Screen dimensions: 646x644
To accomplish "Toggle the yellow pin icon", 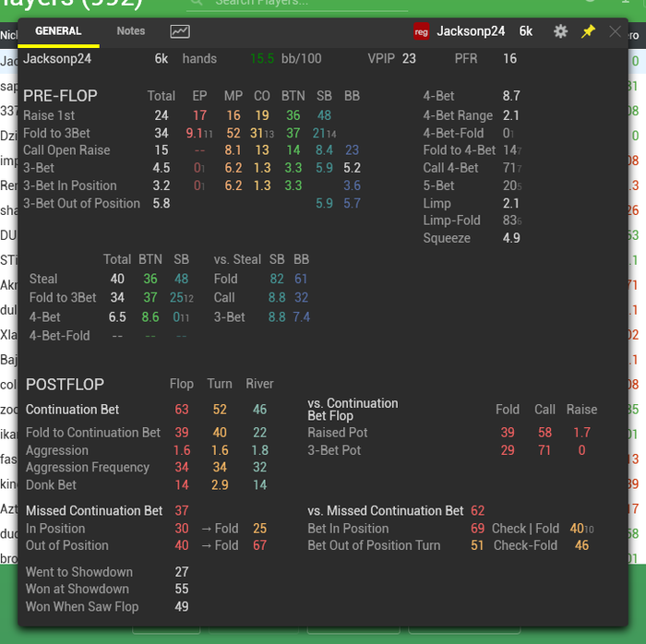I will click(x=588, y=31).
